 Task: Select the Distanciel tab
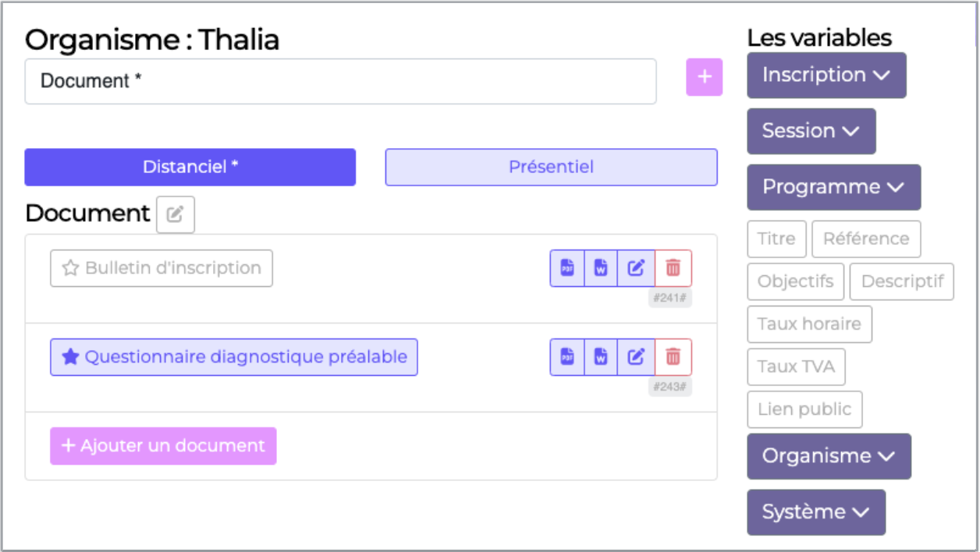190,167
